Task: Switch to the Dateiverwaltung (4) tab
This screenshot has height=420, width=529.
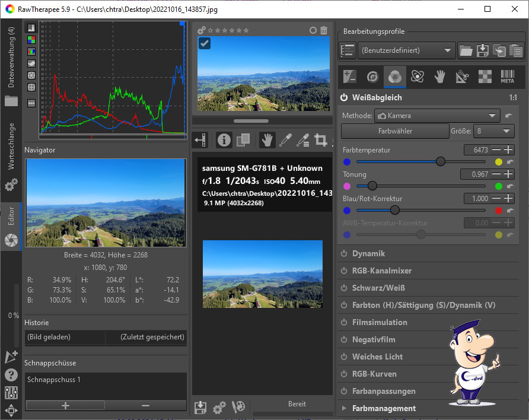Action: click(x=11, y=56)
